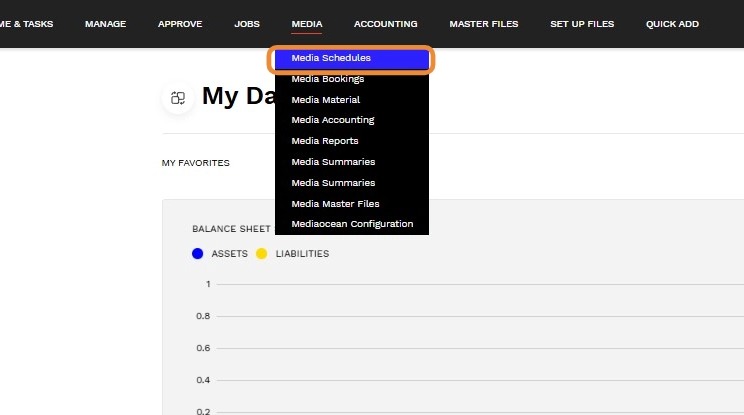Viewport: 744px width, 415px height.
Task: Choose Mediaocean Configuration entry
Action: tap(352, 224)
